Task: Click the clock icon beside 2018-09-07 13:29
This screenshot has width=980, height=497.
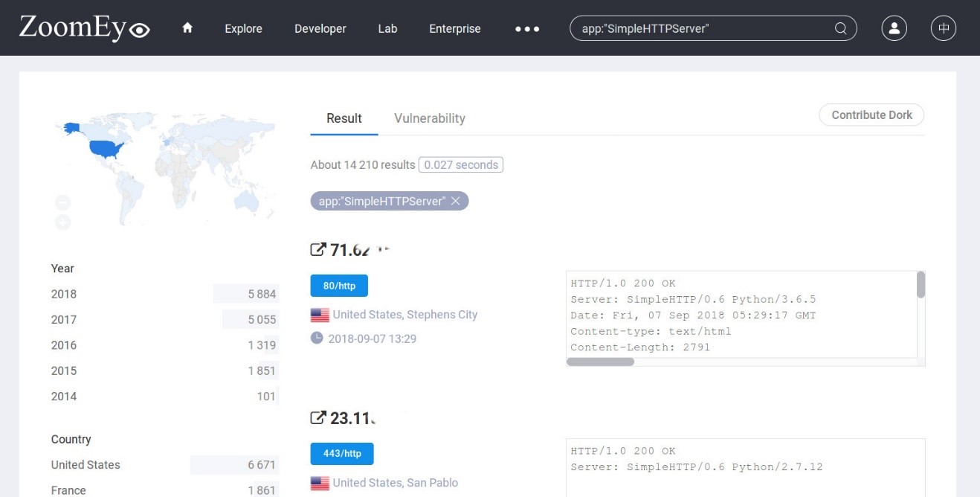Action: pyautogui.click(x=317, y=338)
